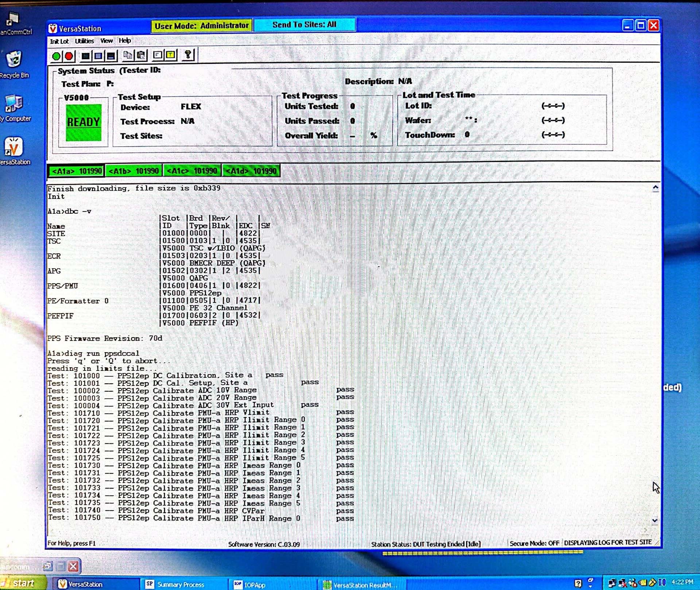Click the VersaStation title bar logo icon
Image resolution: width=700 pixels, height=590 pixels.
[x=53, y=28]
